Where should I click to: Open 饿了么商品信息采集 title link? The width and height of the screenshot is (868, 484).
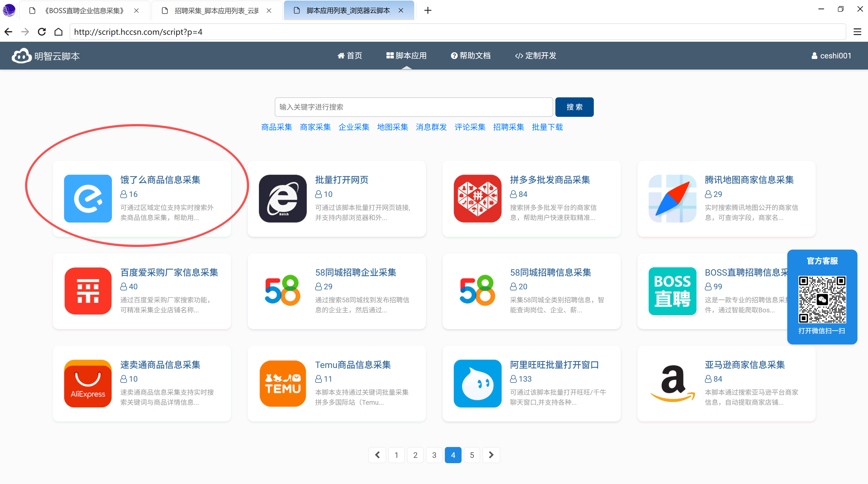pos(160,180)
